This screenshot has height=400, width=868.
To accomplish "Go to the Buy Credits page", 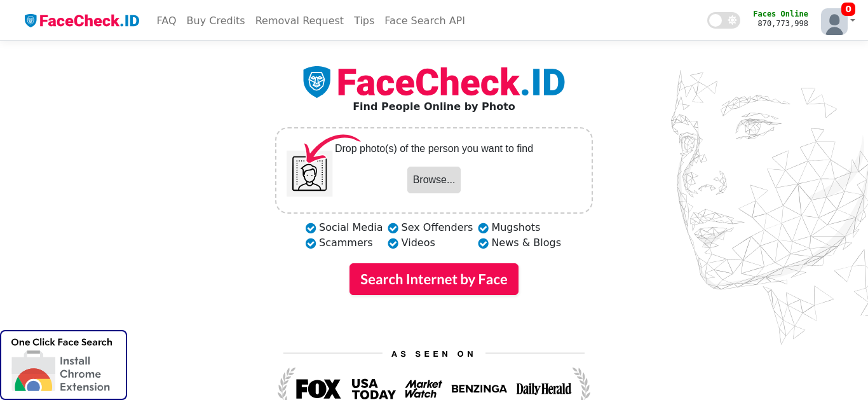I will (215, 20).
